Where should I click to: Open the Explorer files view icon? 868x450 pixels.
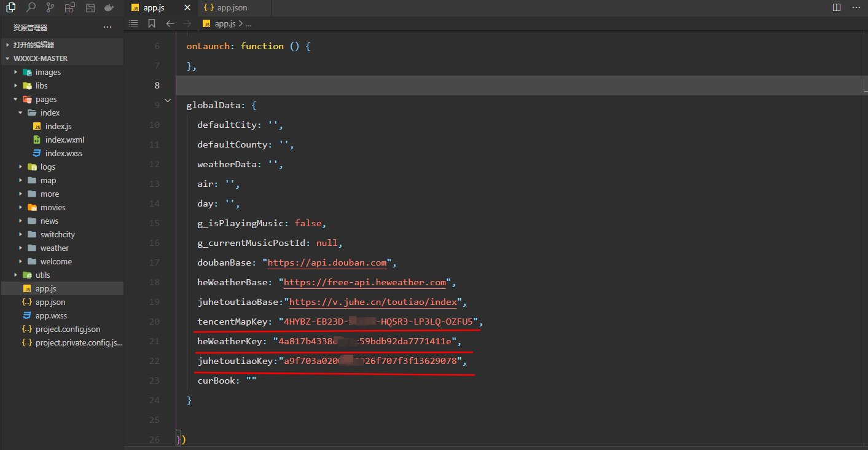point(10,7)
